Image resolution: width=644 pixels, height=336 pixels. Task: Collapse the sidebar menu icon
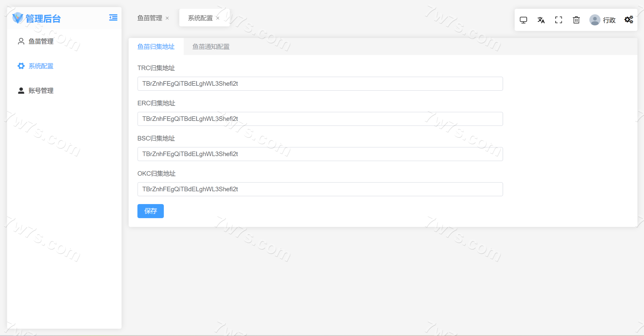pyautogui.click(x=113, y=18)
